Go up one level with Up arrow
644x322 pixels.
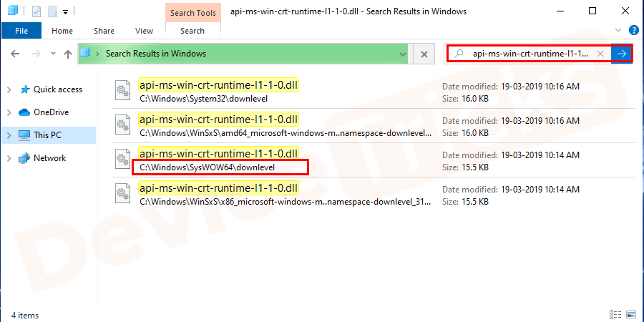(68, 54)
